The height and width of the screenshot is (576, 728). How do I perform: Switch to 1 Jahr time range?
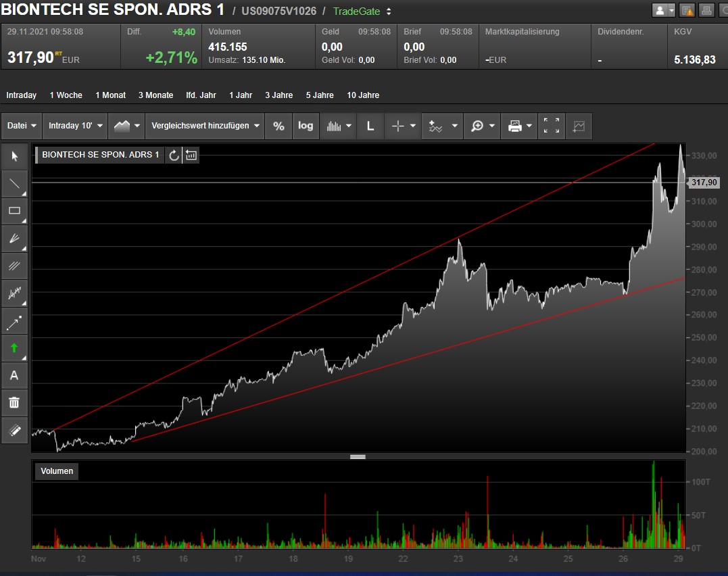click(241, 95)
